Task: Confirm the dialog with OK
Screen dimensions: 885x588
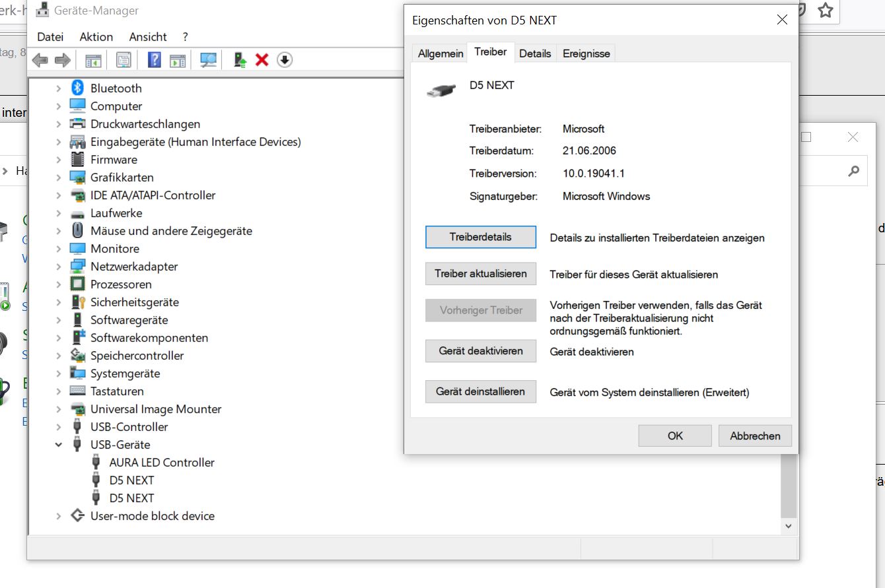Action: pyautogui.click(x=675, y=436)
